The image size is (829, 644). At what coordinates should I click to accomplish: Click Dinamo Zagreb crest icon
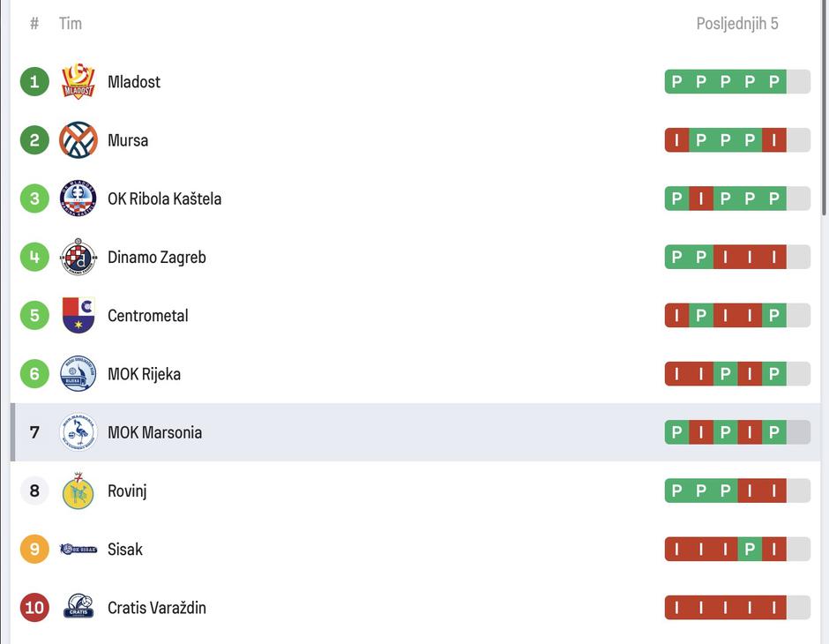(78, 258)
